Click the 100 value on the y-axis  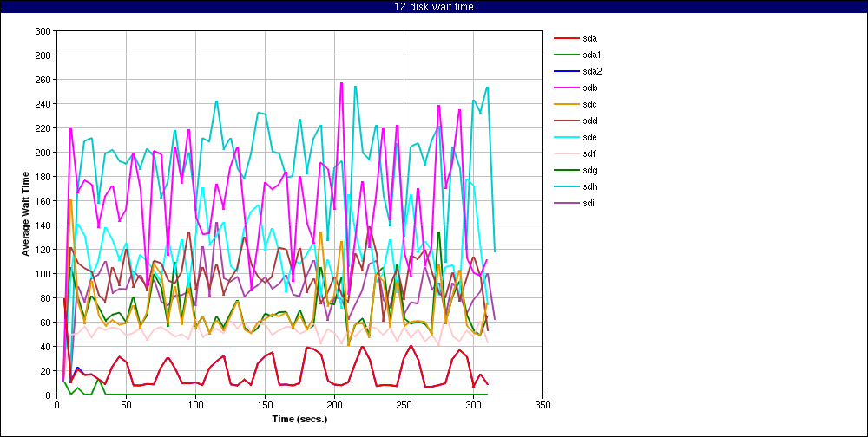pos(43,274)
